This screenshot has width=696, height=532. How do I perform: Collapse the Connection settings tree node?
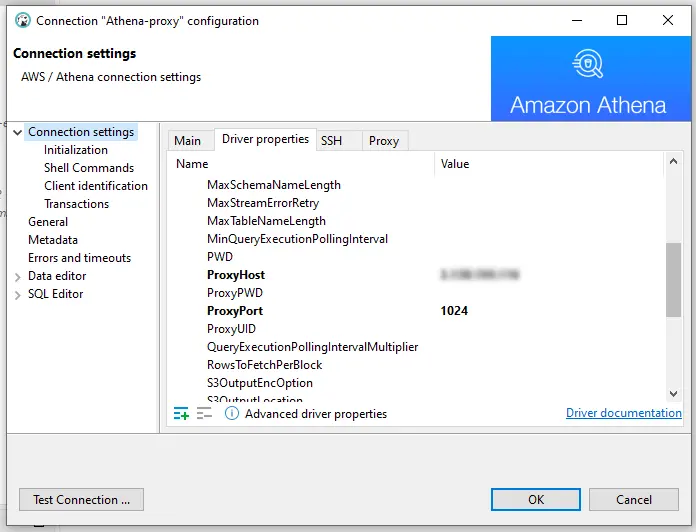18,132
